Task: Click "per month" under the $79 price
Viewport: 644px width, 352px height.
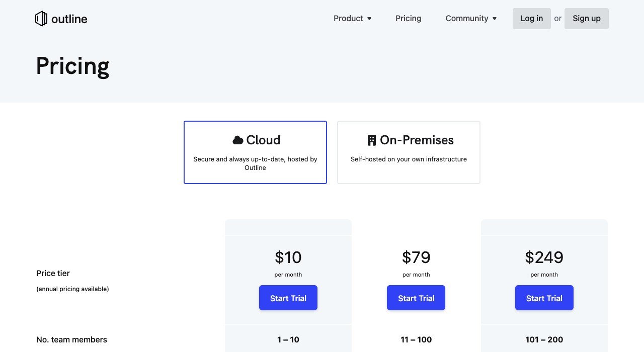Action: (x=416, y=275)
